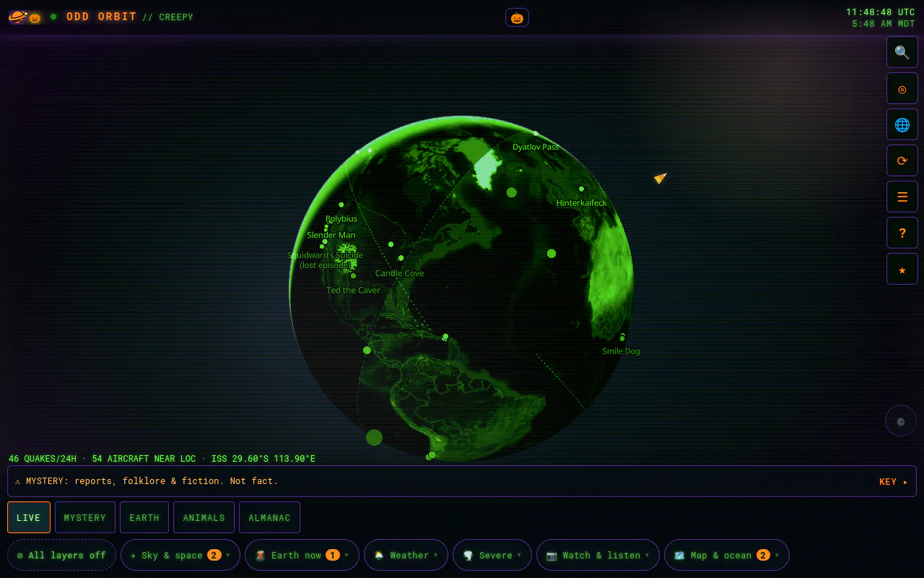
Task: Open the Weather layer dropdown
Action: 406,555
